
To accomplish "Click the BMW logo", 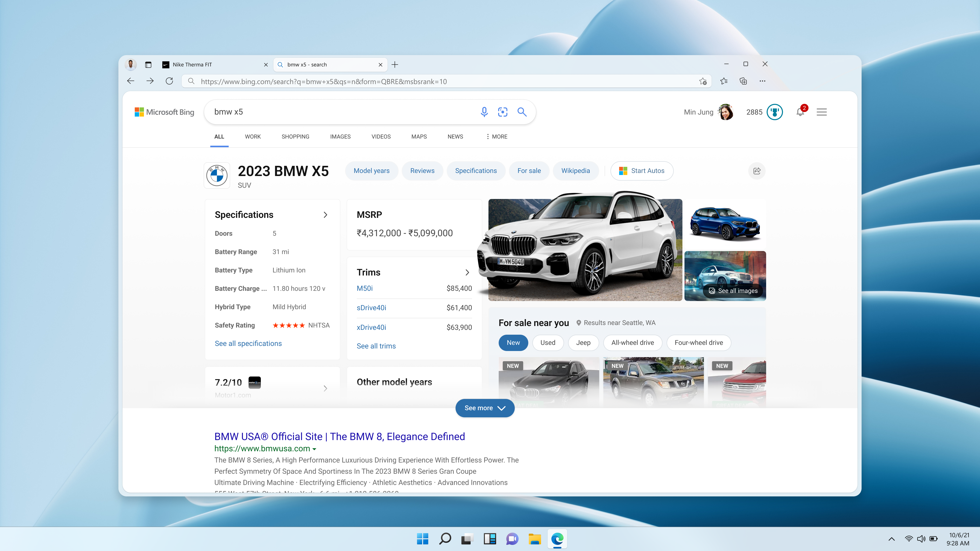I will (217, 175).
